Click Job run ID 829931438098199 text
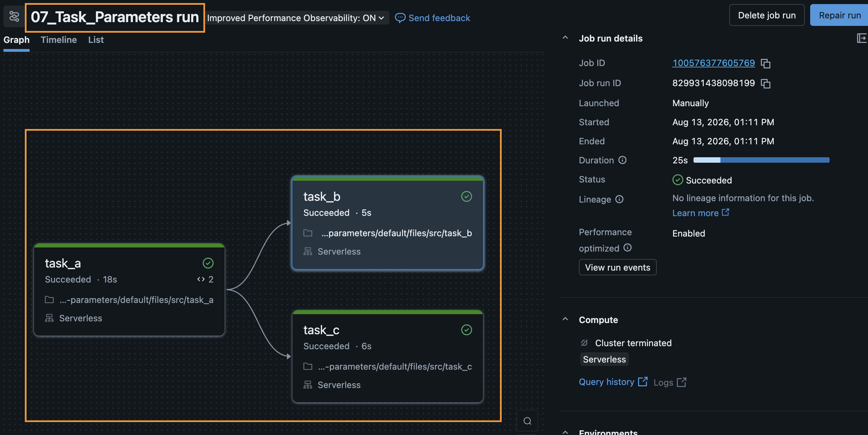 coord(714,83)
